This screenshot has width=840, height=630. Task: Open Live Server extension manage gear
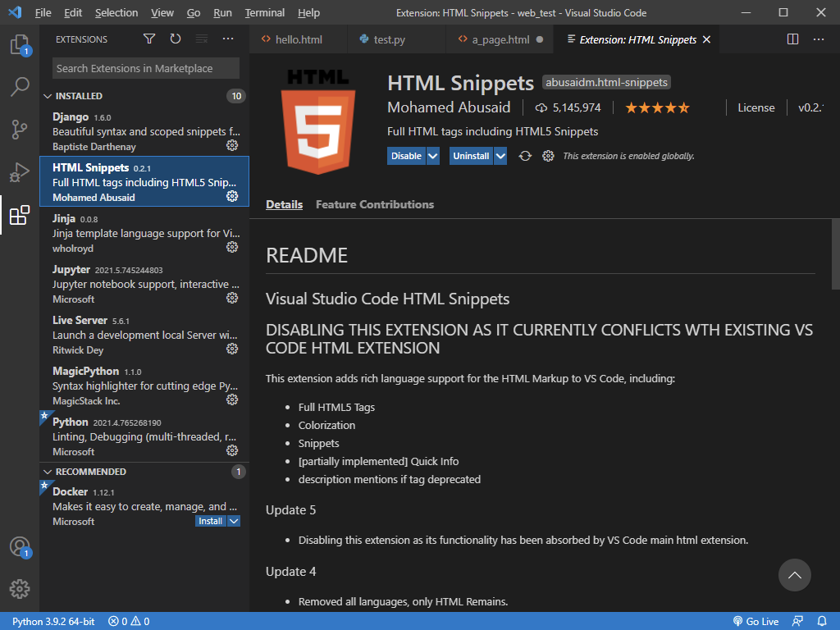pyautogui.click(x=232, y=349)
